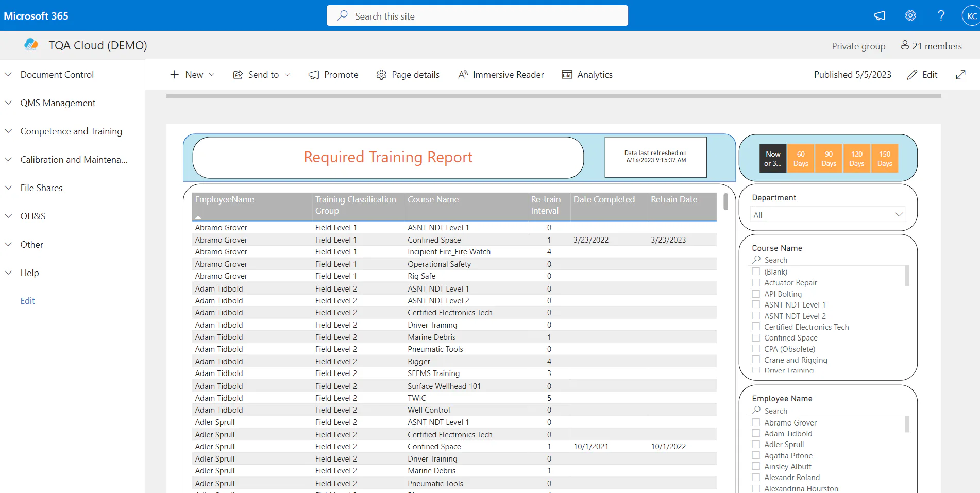Open the New dropdown arrow
This screenshot has height=493, width=980.
coord(212,75)
